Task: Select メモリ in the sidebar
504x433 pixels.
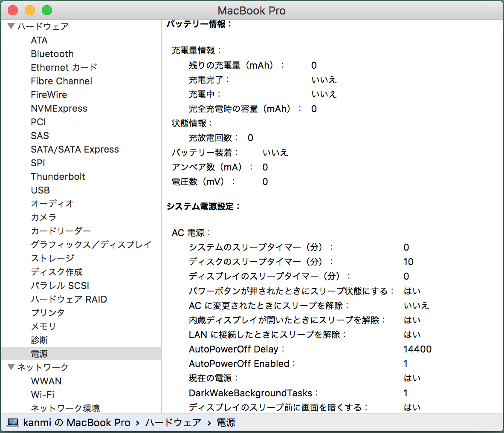Action: coord(43,326)
